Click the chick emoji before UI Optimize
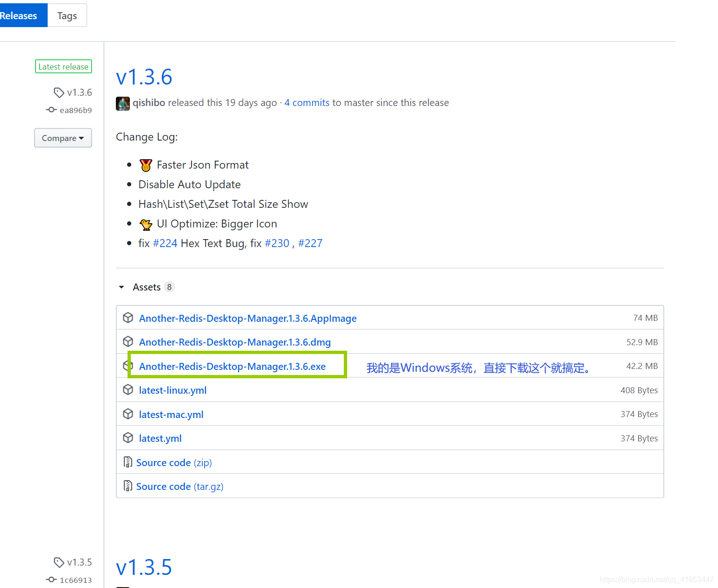The width and height of the screenshot is (718, 588). pos(146,224)
